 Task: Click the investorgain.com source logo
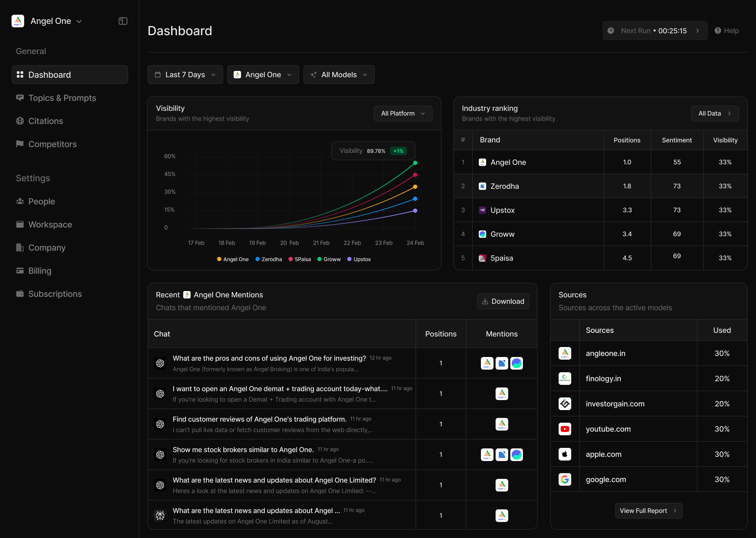565,404
